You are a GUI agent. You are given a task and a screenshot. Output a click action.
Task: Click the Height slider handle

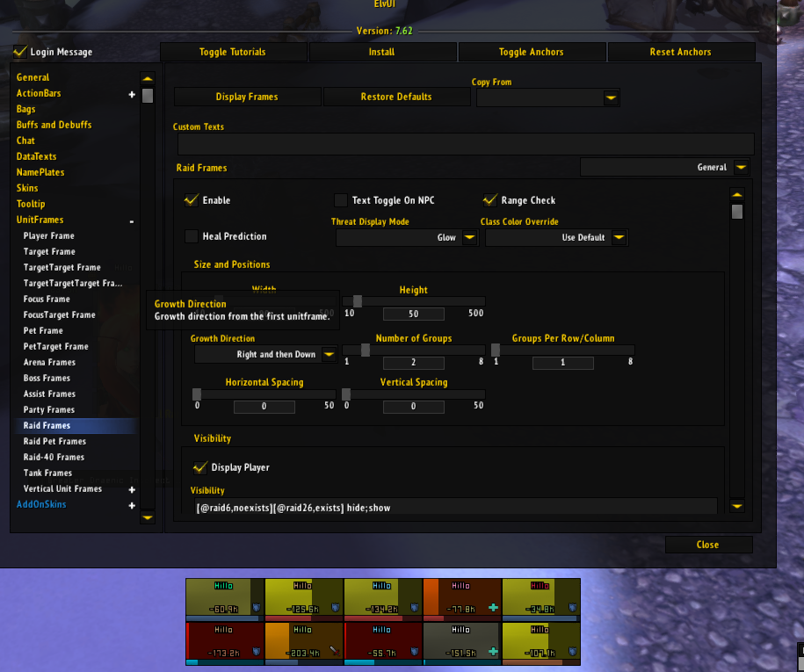[358, 301]
